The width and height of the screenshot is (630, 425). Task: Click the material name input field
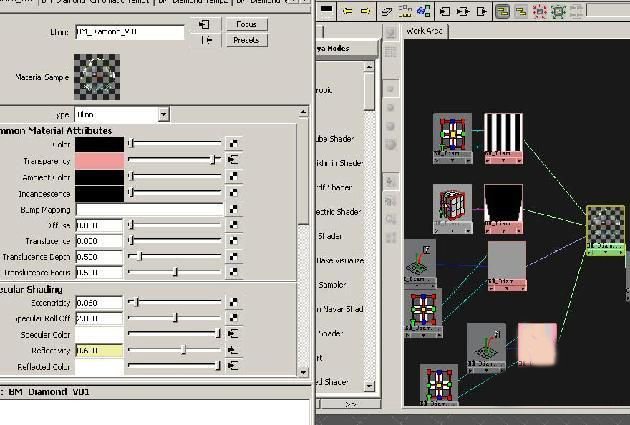click(129, 32)
